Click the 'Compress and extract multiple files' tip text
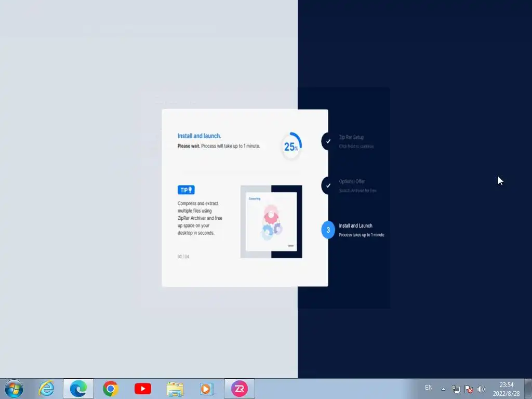The image size is (532, 399). [x=200, y=218]
